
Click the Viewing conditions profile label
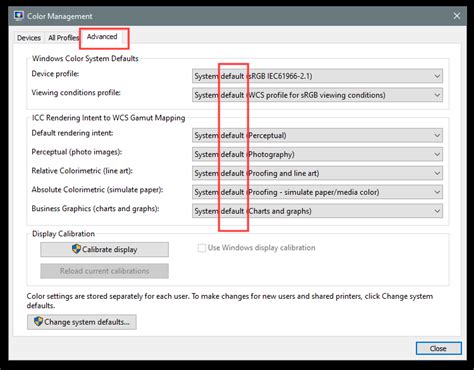pos(76,93)
